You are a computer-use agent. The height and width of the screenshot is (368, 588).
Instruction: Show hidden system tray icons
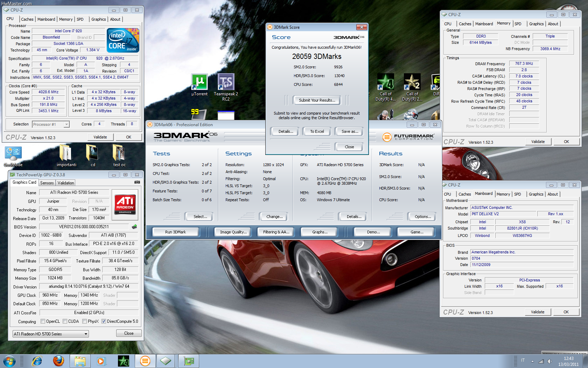[532, 361]
